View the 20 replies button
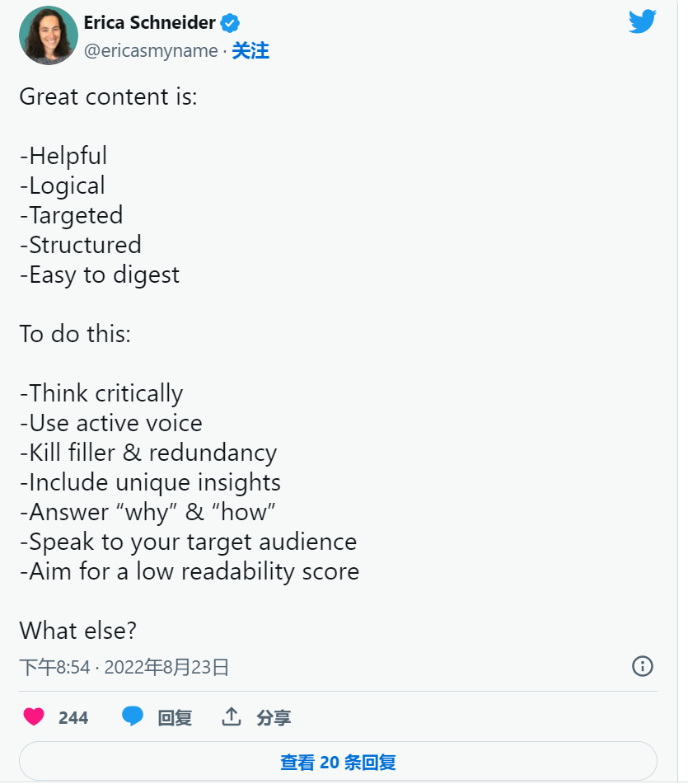 pos(338,761)
